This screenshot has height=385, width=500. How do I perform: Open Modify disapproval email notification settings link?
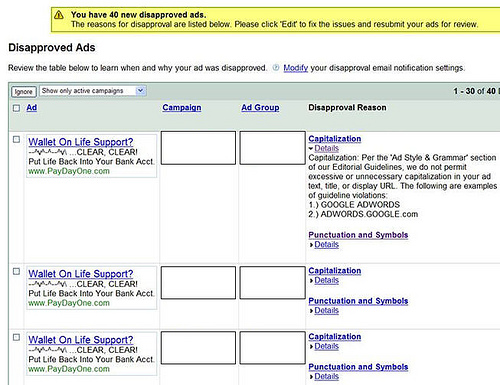[x=296, y=68]
